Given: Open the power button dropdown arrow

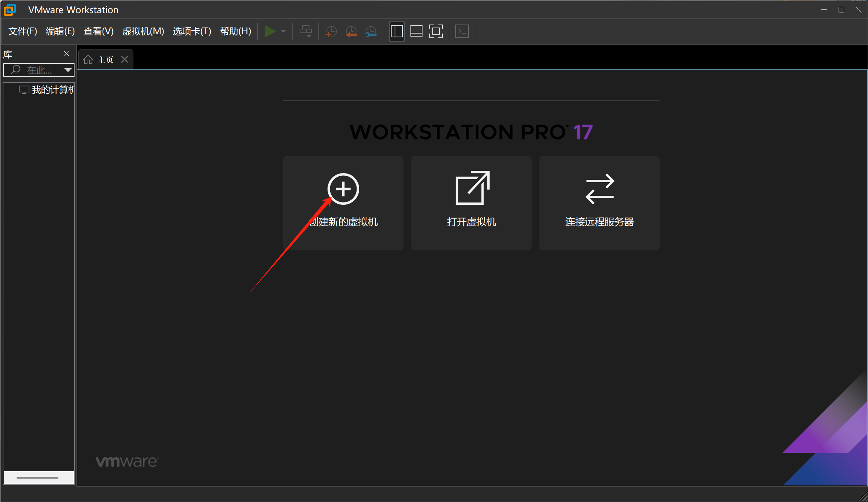Looking at the screenshot, I should click(283, 31).
